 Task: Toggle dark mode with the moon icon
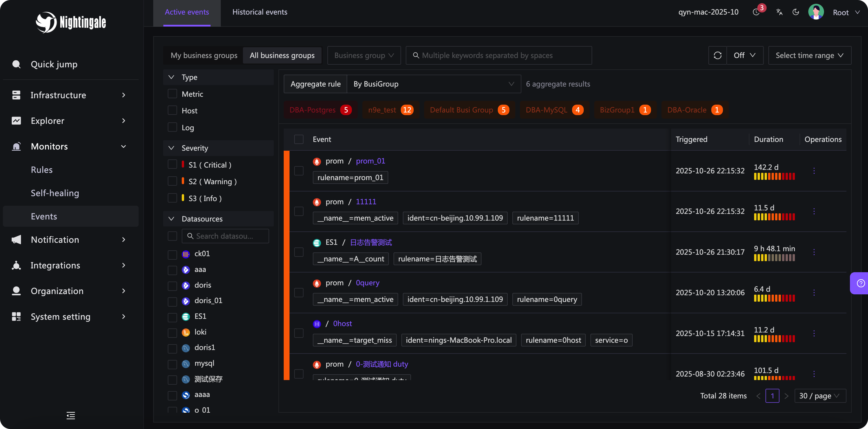(795, 12)
